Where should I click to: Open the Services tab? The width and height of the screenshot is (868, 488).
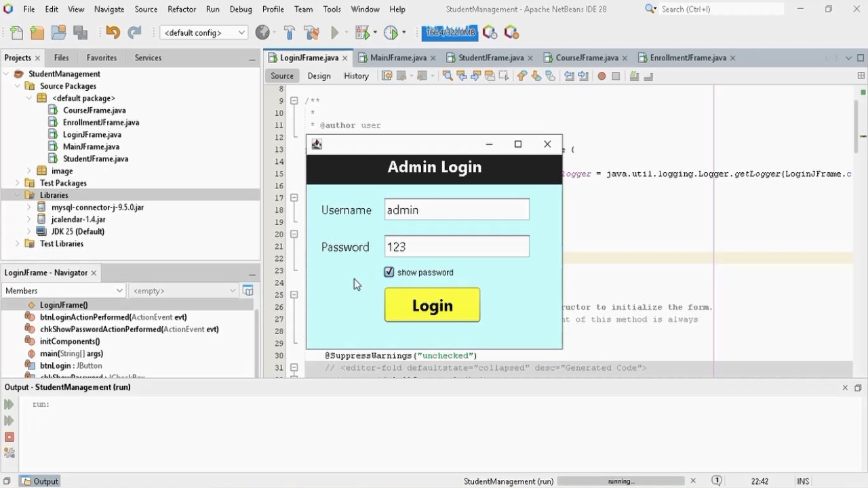pos(148,58)
